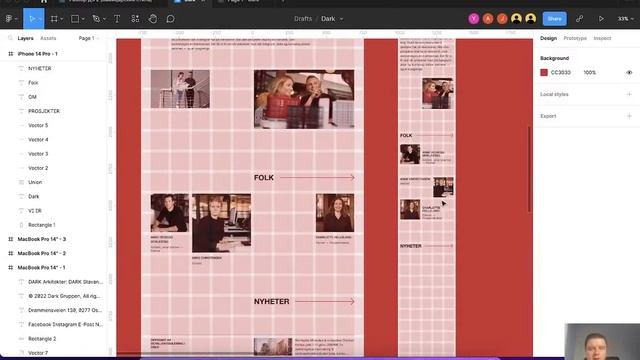Switch to the Prototype tab
640x360 pixels.
(x=575, y=38)
